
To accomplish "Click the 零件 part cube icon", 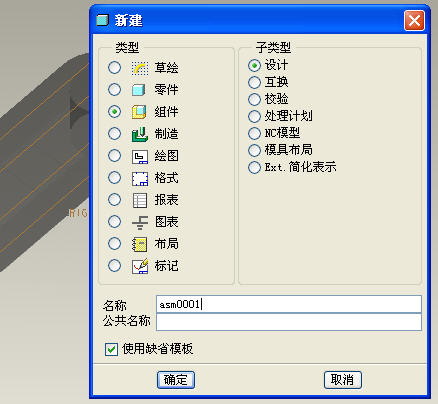I will click(139, 90).
